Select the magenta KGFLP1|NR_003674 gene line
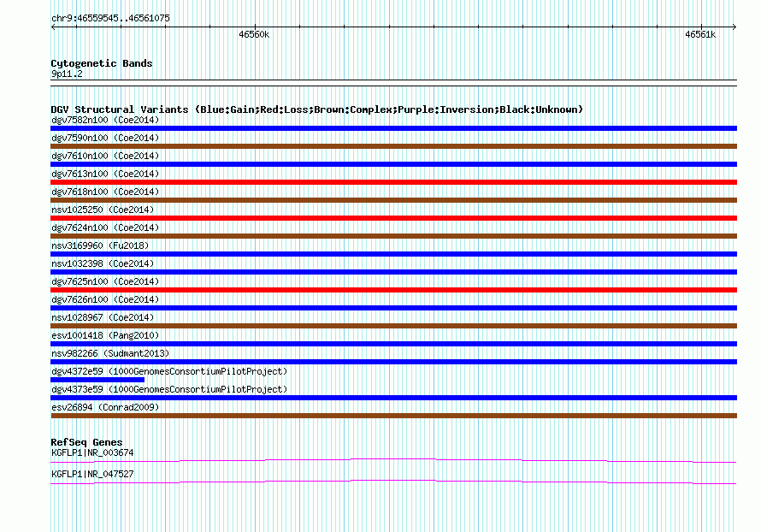 (393, 460)
